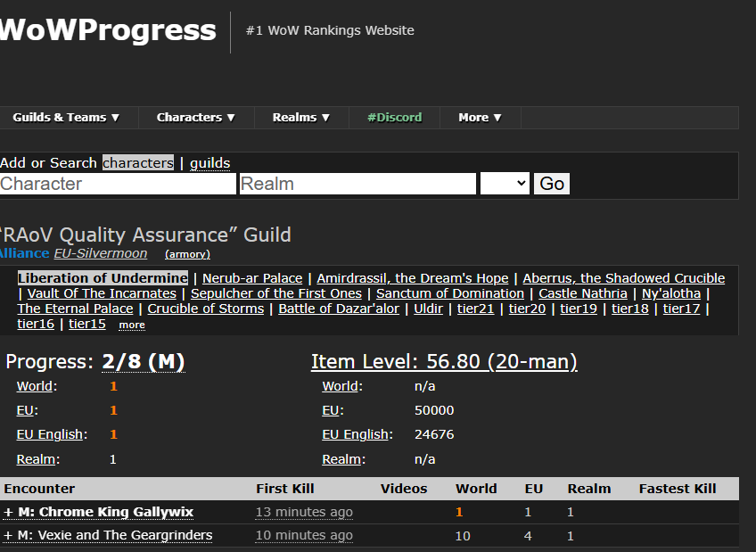Click the 10 minutes ago kill time
Screen dimensions: 756x552
(304, 536)
